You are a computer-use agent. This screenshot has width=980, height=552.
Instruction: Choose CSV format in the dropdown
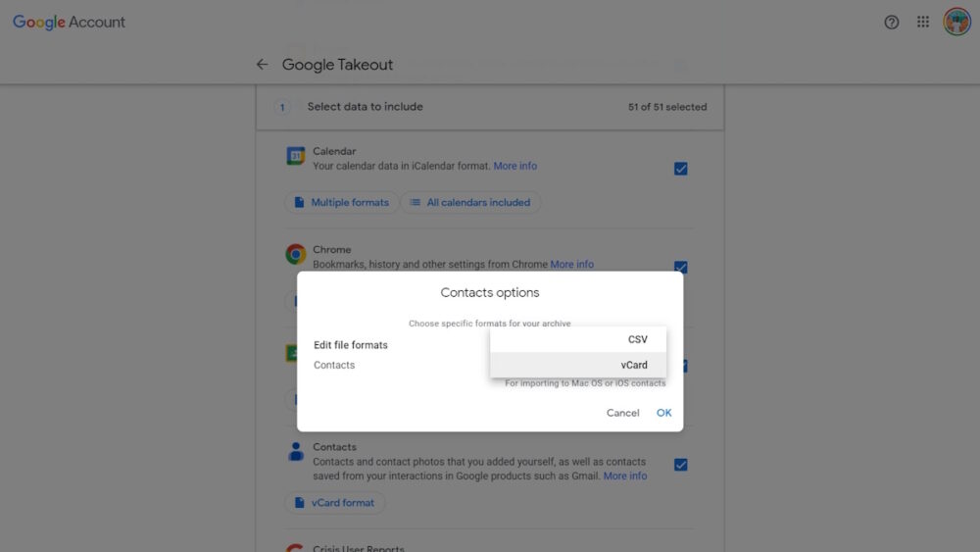pyautogui.click(x=578, y=339)
